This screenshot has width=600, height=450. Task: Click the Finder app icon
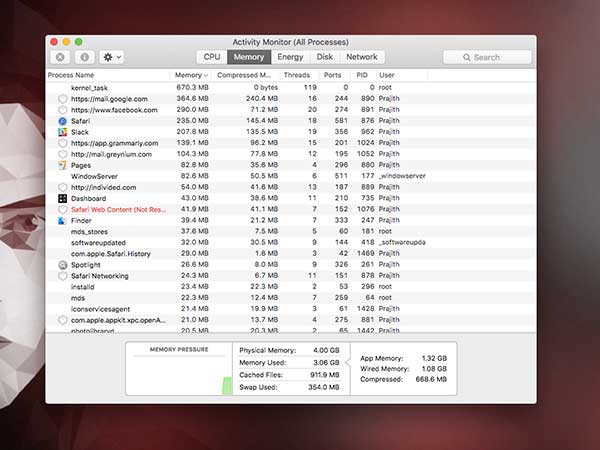pyautogui.click(x=62, y=220)
